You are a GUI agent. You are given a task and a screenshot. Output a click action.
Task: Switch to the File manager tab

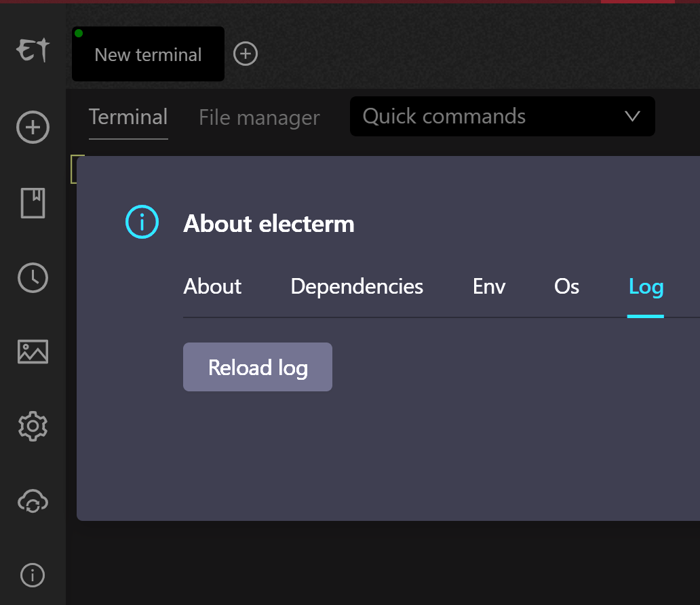[x=259, y=117]
